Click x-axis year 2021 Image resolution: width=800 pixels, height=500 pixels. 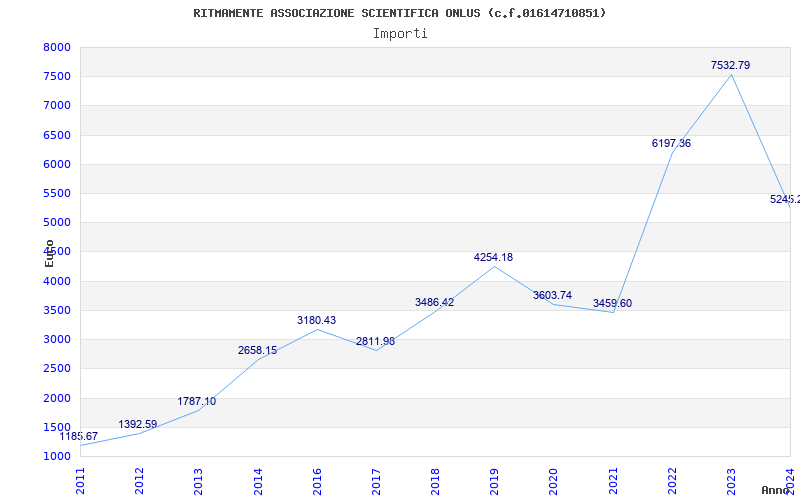point(613,481)
